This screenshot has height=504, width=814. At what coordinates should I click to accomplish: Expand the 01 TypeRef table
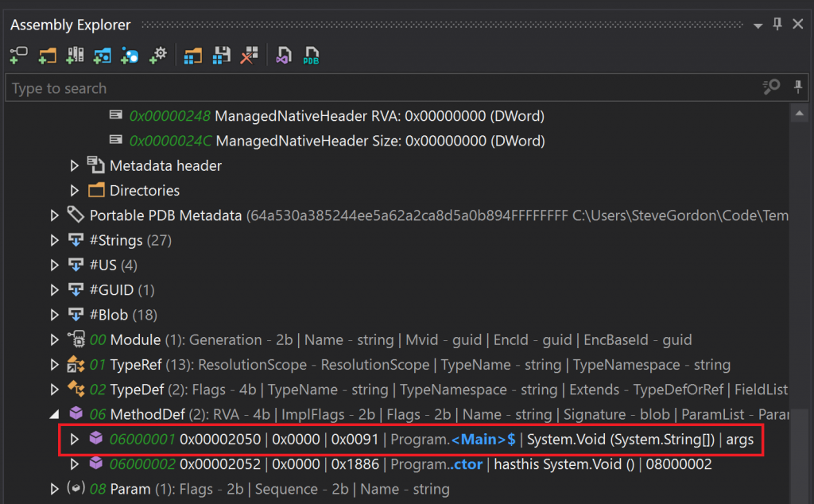[x=55, y=365]
